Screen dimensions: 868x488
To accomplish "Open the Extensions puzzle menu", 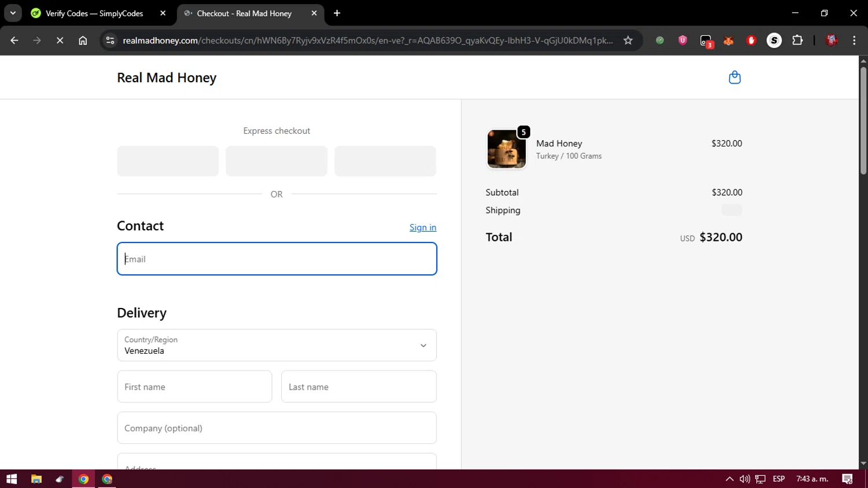I will [797, 41].
